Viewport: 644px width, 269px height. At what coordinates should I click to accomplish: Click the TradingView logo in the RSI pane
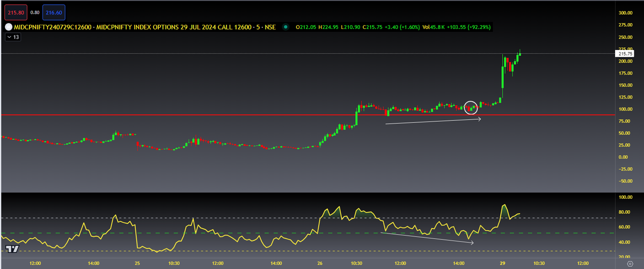(x=11, y=249)
